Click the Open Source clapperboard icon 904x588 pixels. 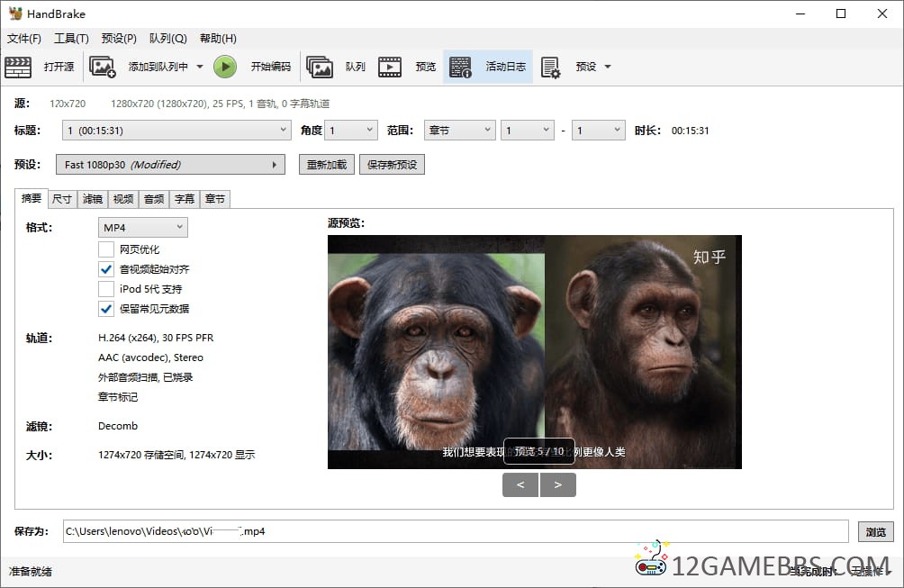pyautogui.click(x=18, y=67)
